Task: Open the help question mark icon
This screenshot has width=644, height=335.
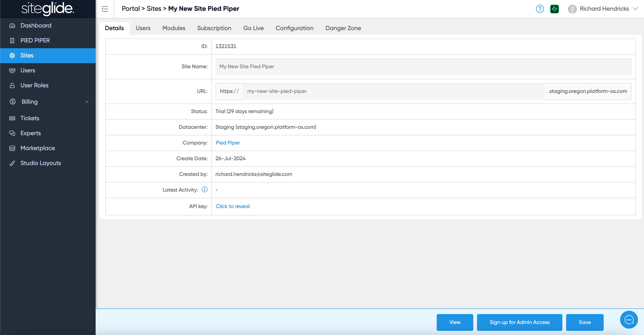Action: point(540,9)
